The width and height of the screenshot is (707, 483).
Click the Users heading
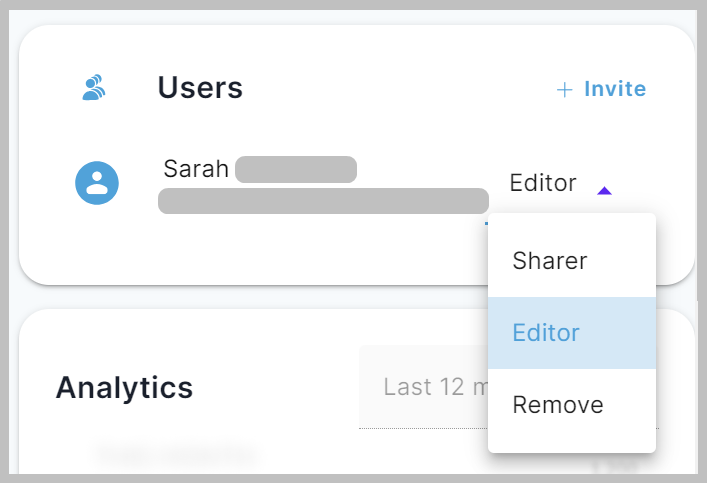point(200,87)
